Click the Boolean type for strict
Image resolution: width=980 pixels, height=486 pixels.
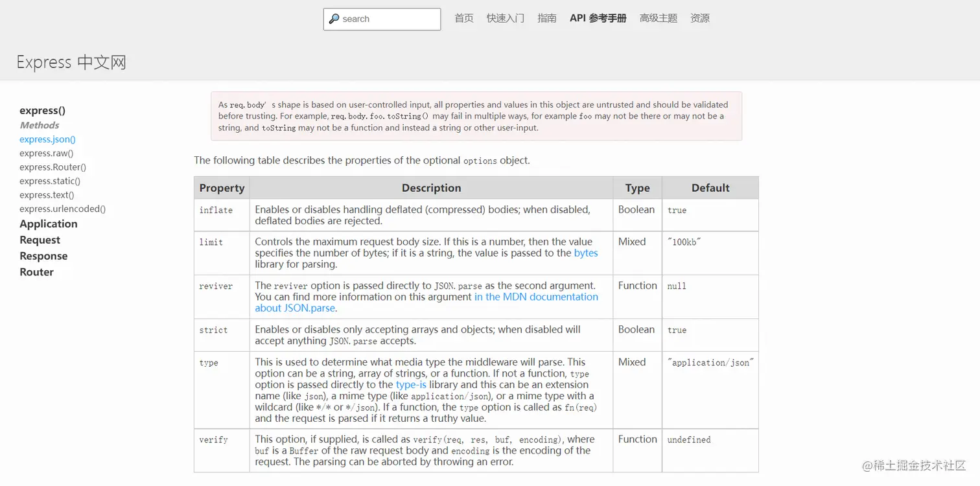[x=636, y=329]
